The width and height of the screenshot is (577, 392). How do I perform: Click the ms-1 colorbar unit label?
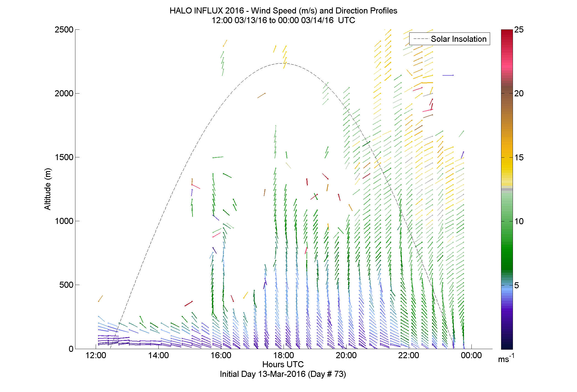[x=506, y=358]
